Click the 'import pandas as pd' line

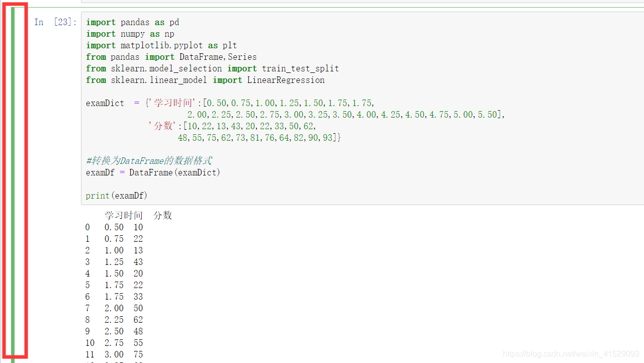point(133,22)
